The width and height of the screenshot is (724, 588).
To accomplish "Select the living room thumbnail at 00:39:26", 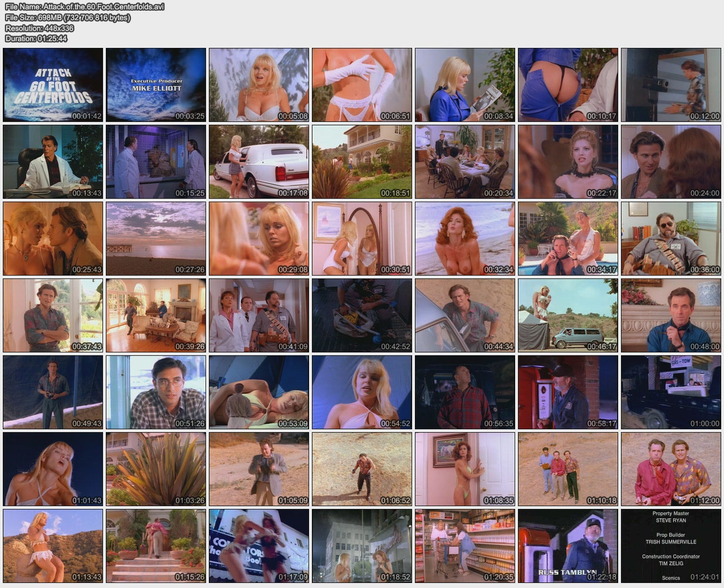I will [156, 315].
